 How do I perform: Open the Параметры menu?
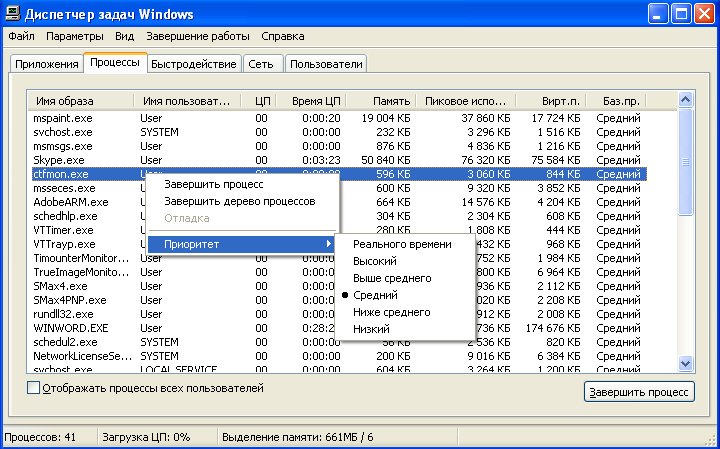[x=75, y=36]
